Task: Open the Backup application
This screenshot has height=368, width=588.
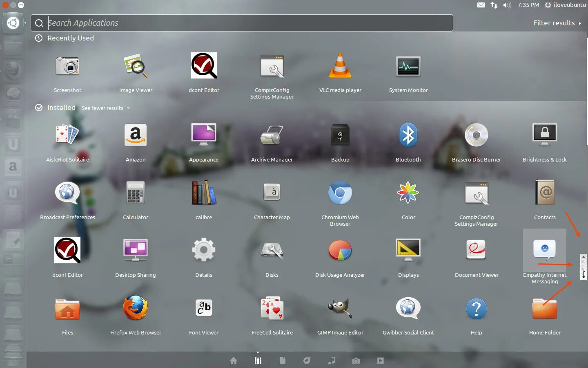Action: coord(340,135)
